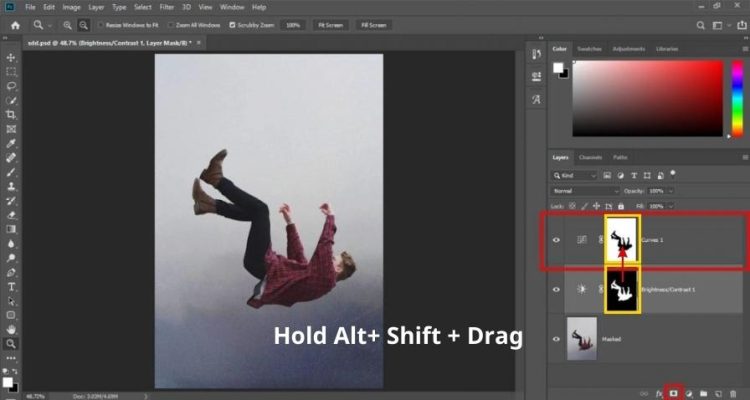Viewport: 750px width, 400px height.
Task: Select the Quick Selection tool
Action: [x=11, y=100]
